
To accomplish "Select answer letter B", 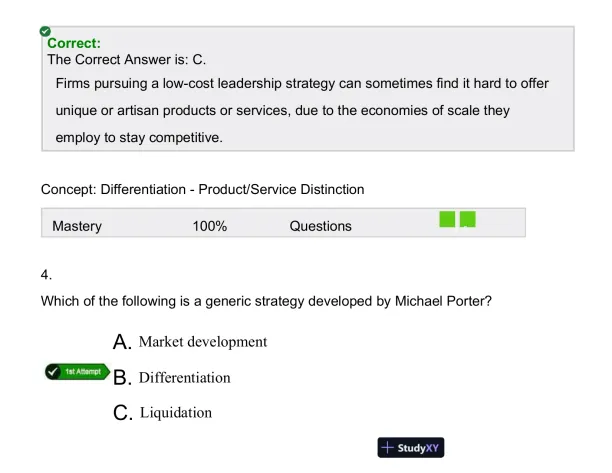I will [x=123, y=378].
